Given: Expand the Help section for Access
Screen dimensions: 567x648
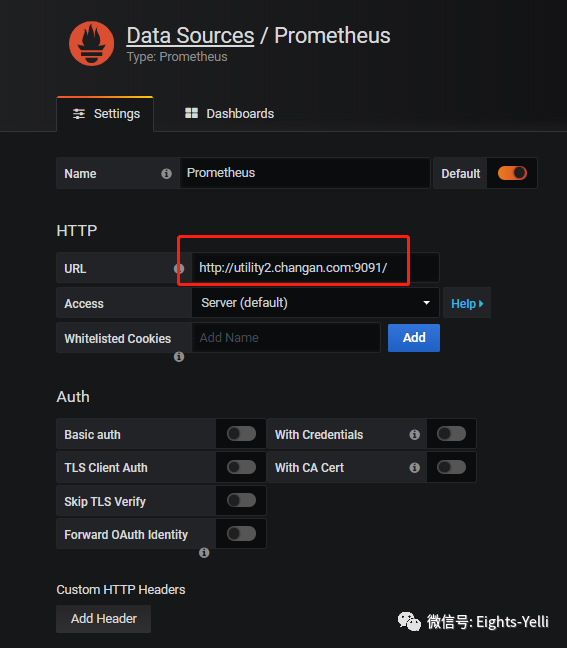Looking at the screenshot, I should point(467,303).
